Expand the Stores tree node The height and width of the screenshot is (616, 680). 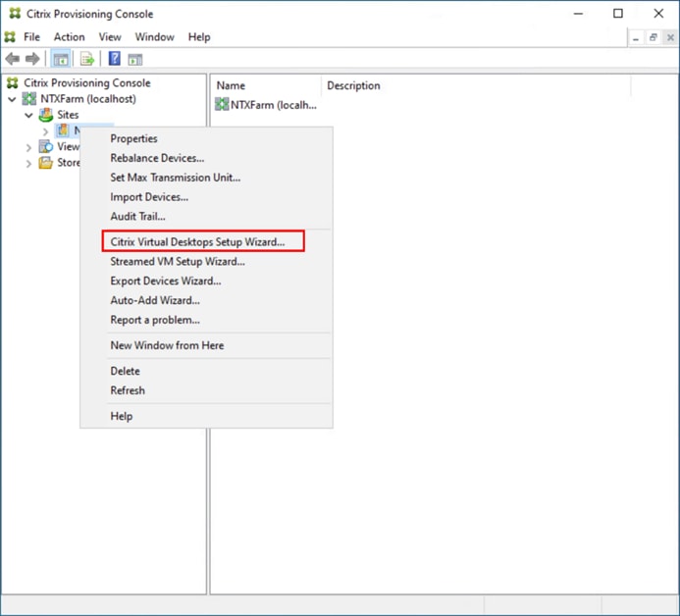pos(28,164)
